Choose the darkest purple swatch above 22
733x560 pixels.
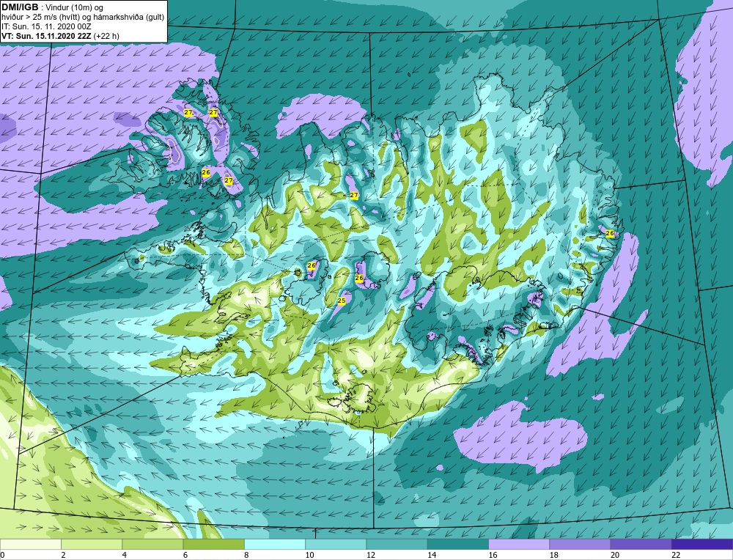click(701, 544)
